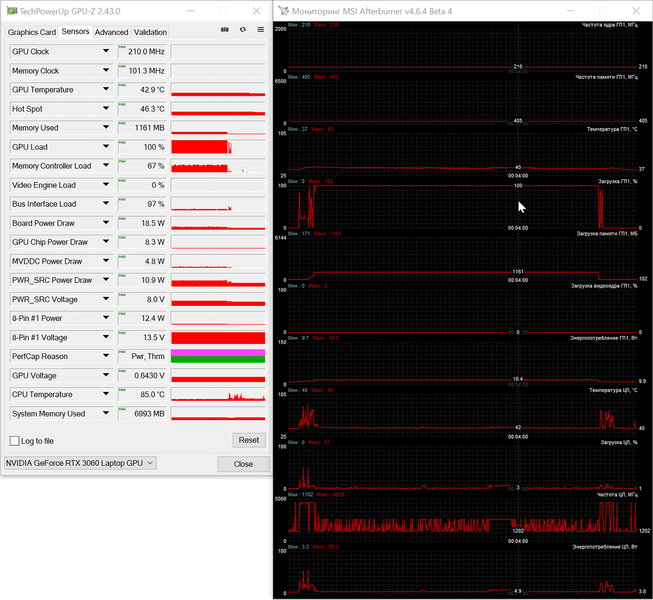Click the 101.3 MHz Memory Clock value
The width and height of the screenshot is (653, 600).
click(x=142, y=70)
